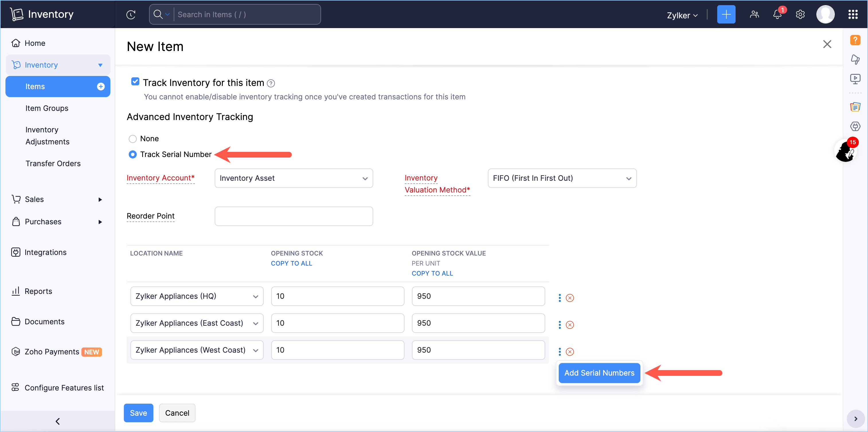Click the Cancel button
Viewport: 868px width, 432px height.
pos(177,413)
